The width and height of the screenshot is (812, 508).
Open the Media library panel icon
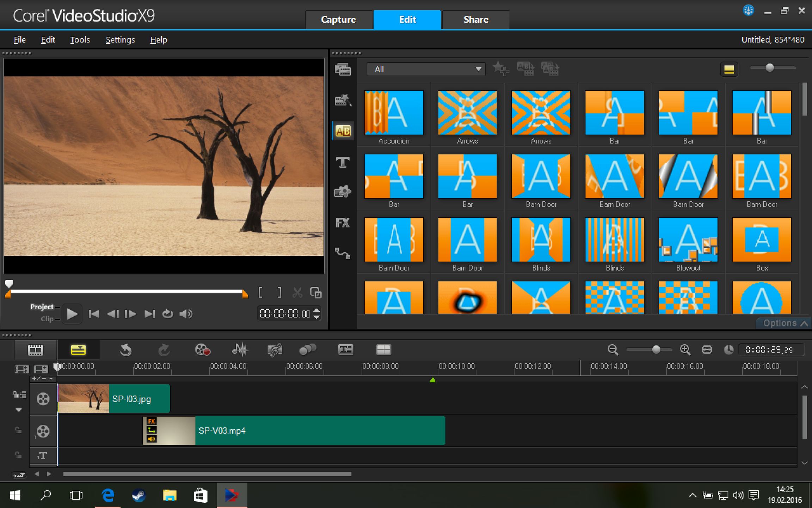[x=343, y=69]
